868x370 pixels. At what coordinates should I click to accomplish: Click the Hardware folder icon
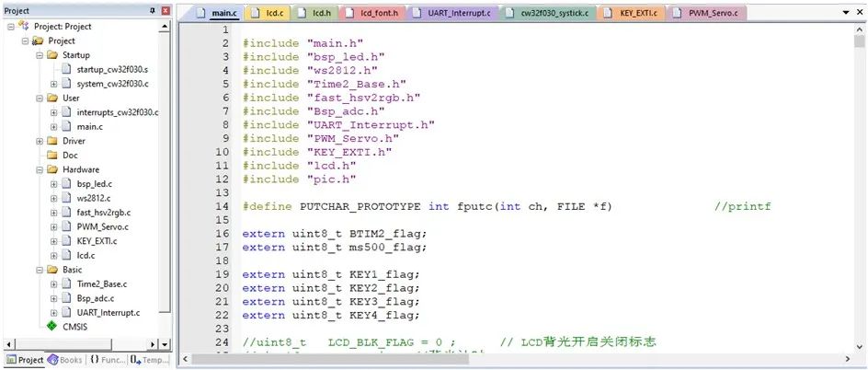pos(52,169)
